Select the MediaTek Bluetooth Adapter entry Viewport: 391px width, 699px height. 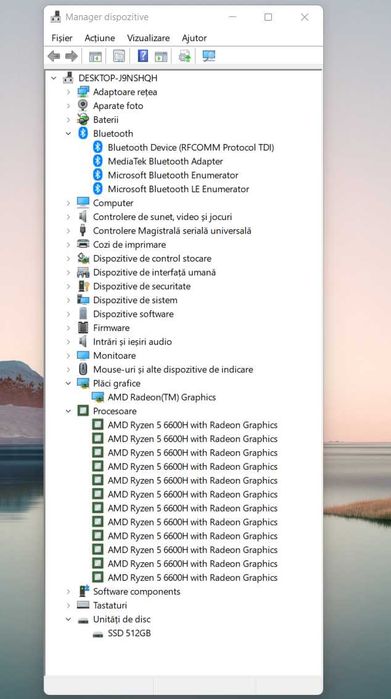click(165, 161)
